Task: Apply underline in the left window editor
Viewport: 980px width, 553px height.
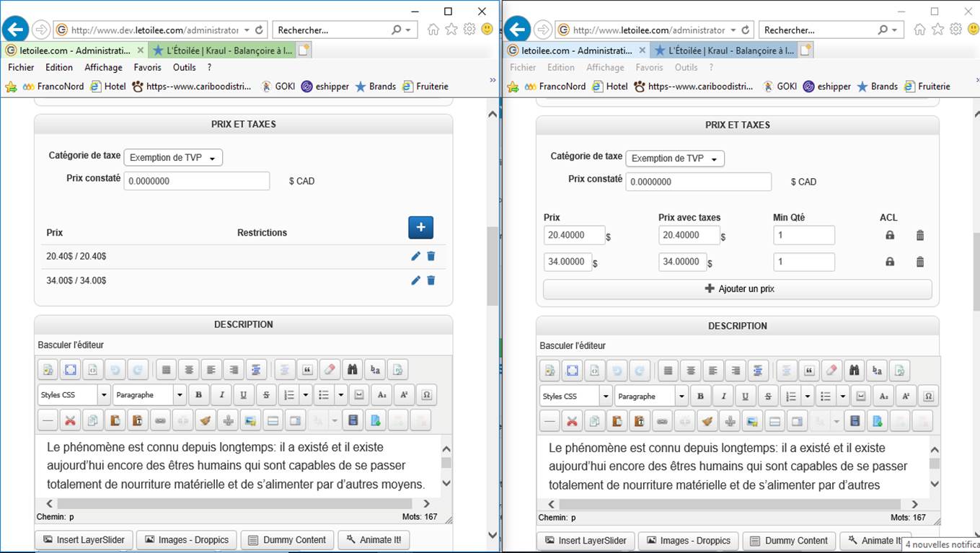Action: coord(243,395)
